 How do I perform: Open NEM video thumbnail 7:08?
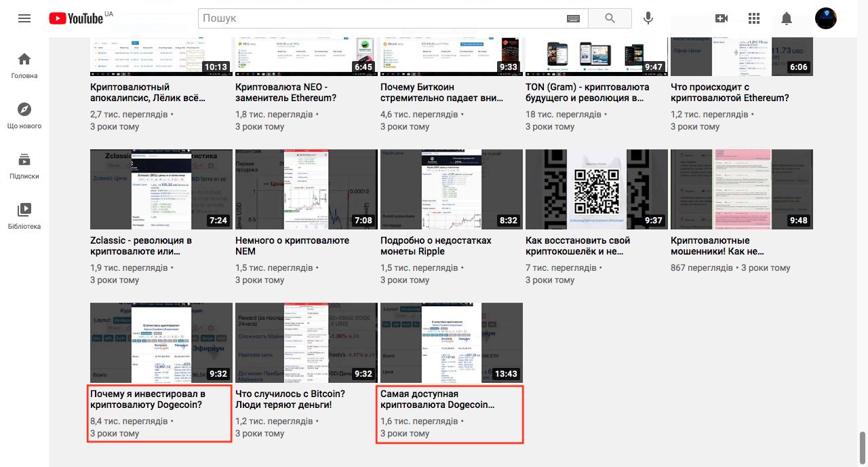coord(307,189)
